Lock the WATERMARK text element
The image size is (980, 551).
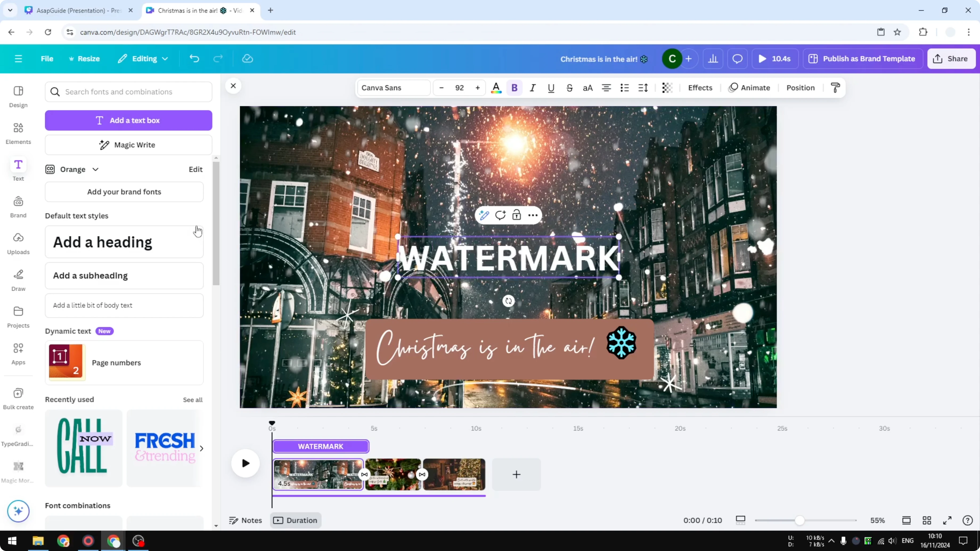coord(517,215)
